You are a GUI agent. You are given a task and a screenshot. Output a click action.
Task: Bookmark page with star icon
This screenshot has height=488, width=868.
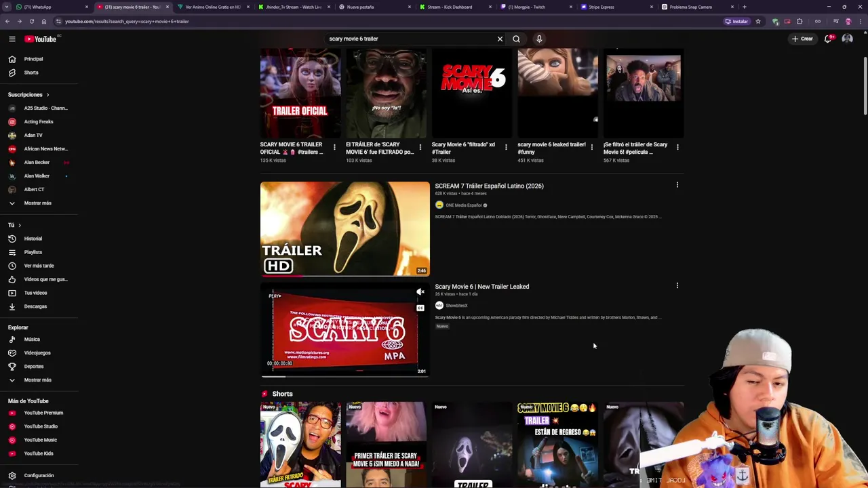758,21
